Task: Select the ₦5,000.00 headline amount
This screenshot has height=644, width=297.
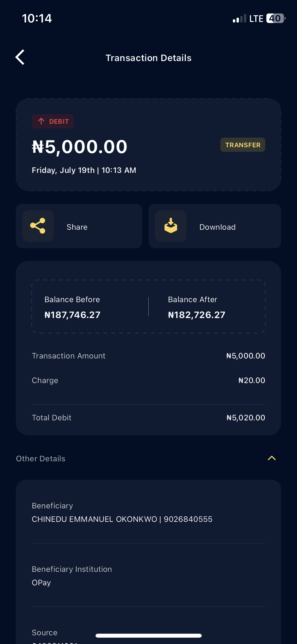Action: (80, 147)
